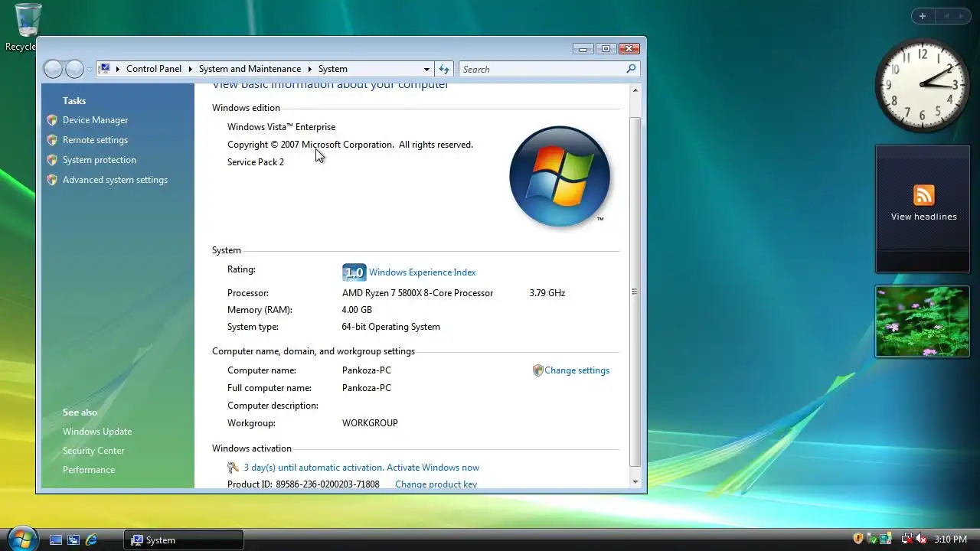Open System protection task link

tap(100, 160)
